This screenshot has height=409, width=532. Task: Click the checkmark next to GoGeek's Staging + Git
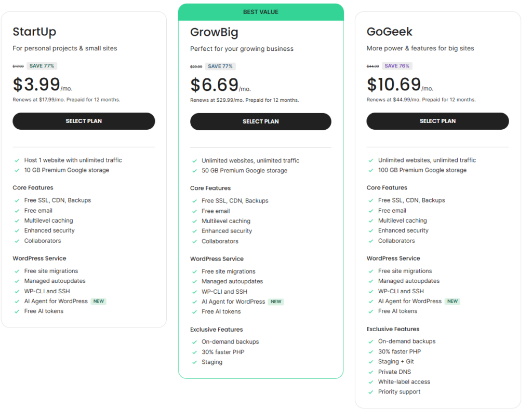[x=370, y=361]
